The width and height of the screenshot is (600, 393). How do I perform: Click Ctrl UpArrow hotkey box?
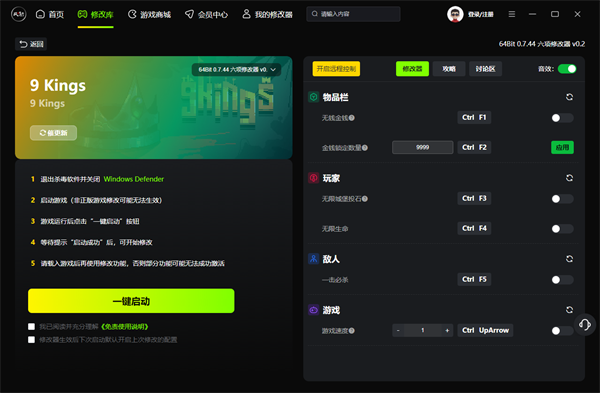tap(485, 330)
